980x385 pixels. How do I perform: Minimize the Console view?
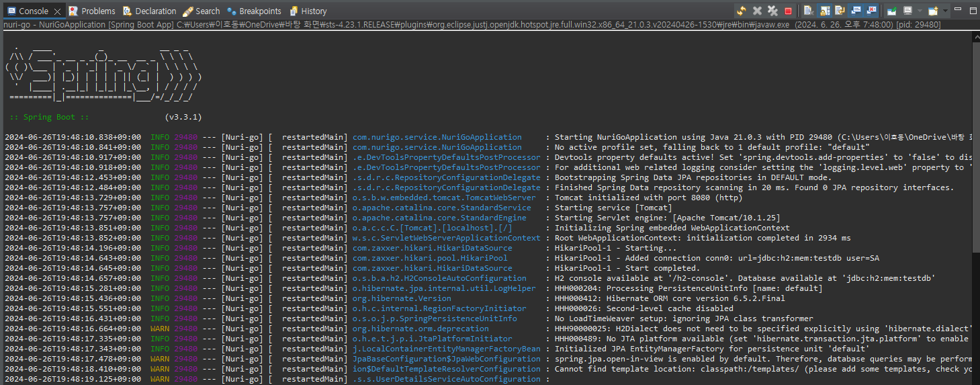point(958,9)
